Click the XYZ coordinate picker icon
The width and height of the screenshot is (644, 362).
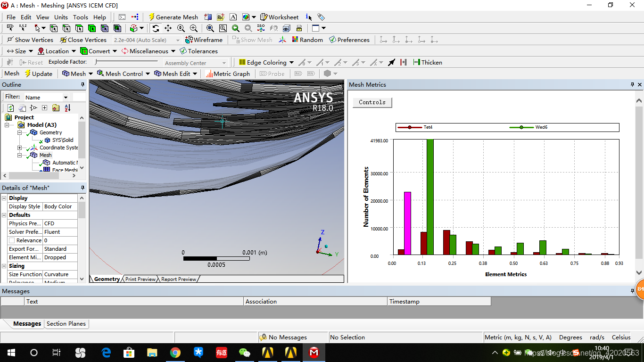click(23, 28)
